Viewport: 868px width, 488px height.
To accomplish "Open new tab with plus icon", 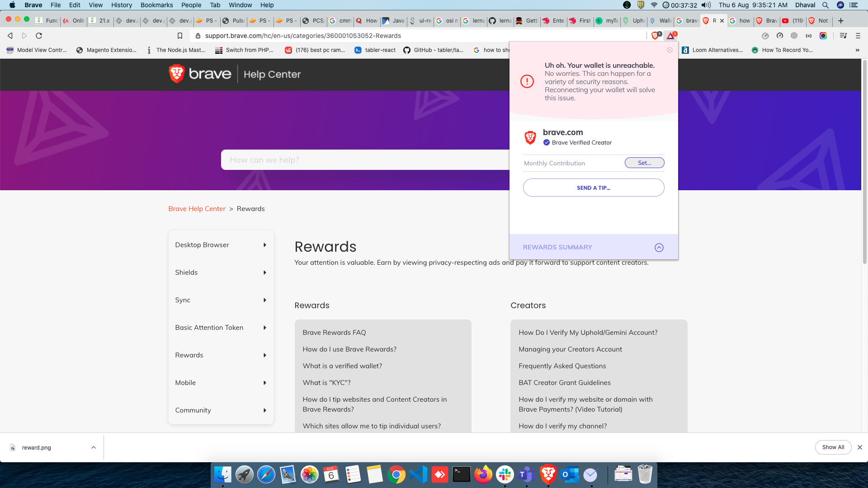I will (x=840, y=21).
